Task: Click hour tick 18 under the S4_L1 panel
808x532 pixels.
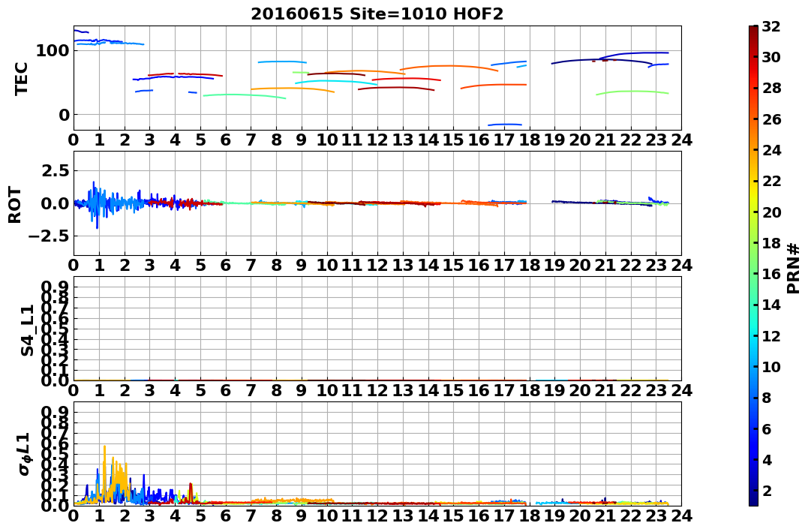Action: tap(529, 390)
